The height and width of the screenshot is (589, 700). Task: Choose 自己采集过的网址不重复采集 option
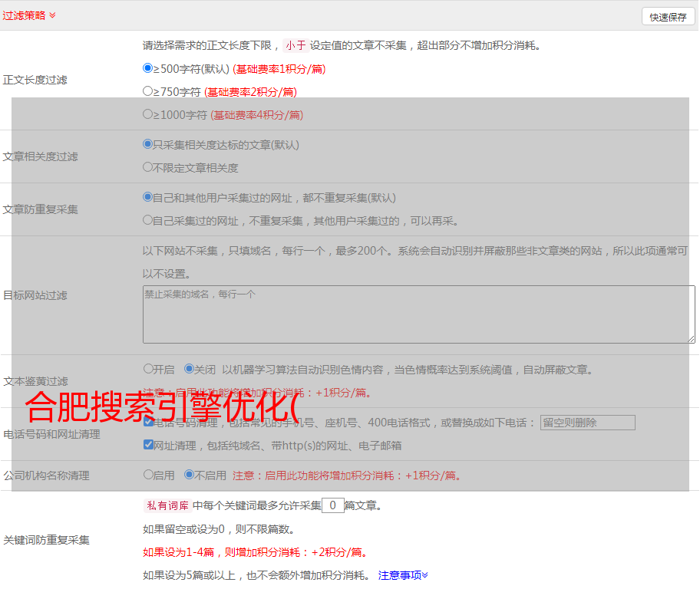148,220
